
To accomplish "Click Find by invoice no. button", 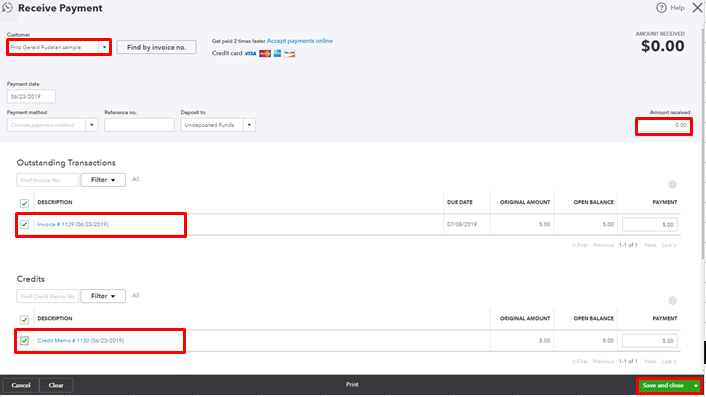I will point(156,47).
